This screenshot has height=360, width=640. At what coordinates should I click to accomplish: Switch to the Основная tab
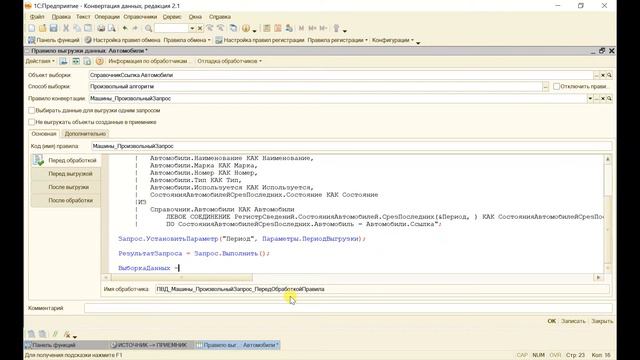pyautogui.click(x=44, y=134)
